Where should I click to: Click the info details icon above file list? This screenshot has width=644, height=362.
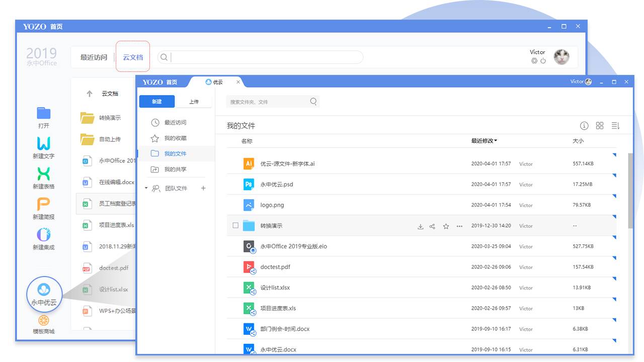click(584, 126)
